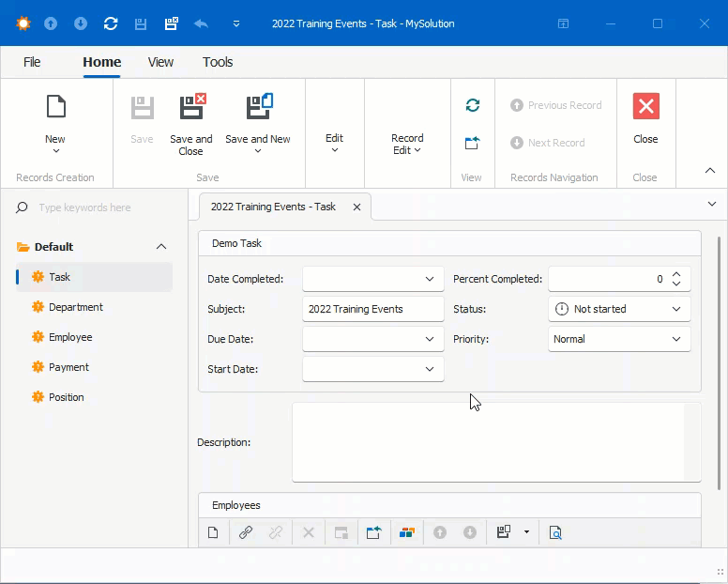Click the Unlink icon in Employees toolbar
The width and height of the screenshot is (728, 584).
[276, 532]
